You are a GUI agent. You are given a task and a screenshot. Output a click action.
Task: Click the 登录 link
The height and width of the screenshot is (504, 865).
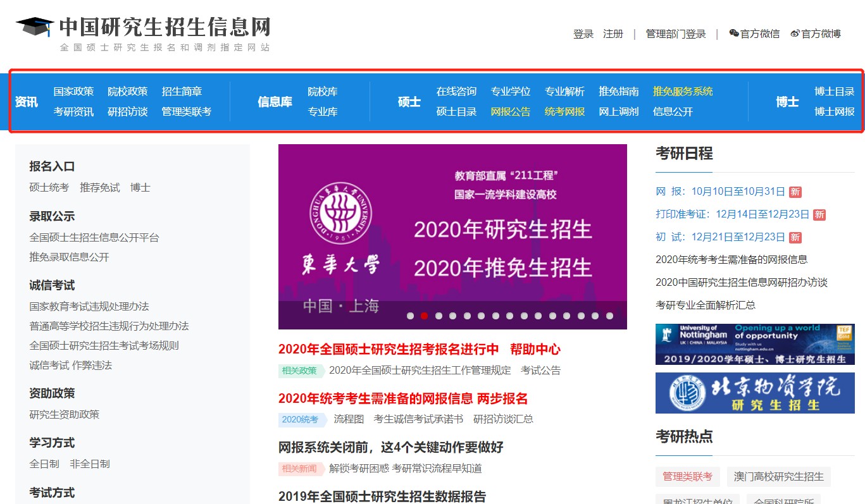pos(582,34)
